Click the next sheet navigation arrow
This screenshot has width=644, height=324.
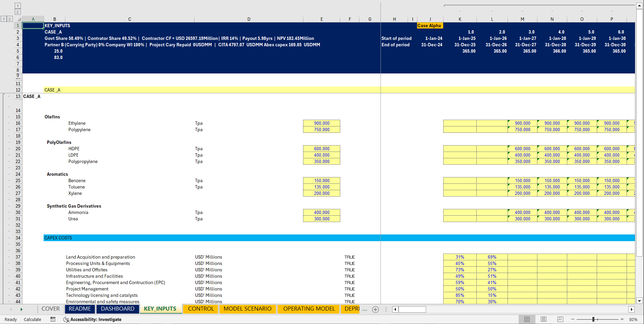21,309
